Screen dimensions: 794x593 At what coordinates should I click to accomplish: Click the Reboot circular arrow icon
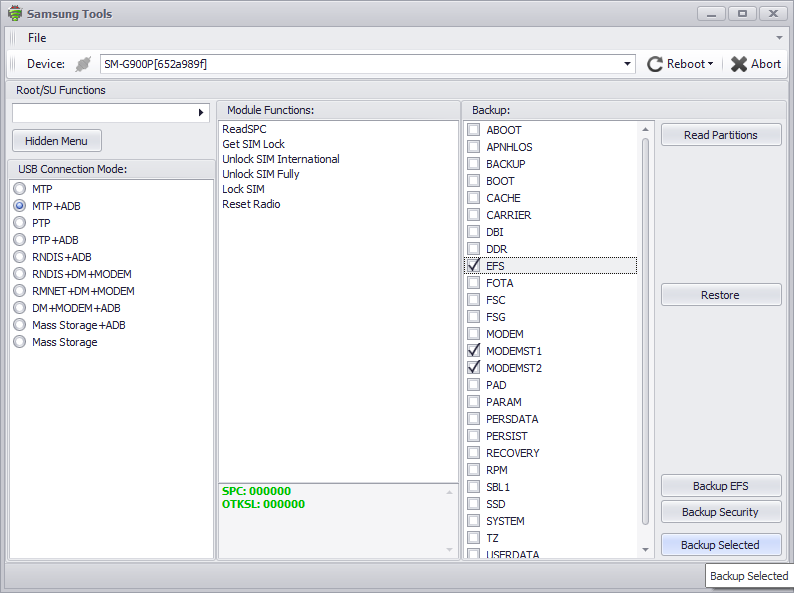click(655, 64)
